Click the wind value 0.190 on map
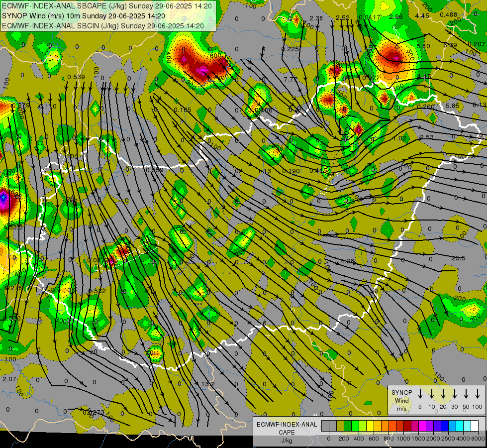 pos(291,171)
